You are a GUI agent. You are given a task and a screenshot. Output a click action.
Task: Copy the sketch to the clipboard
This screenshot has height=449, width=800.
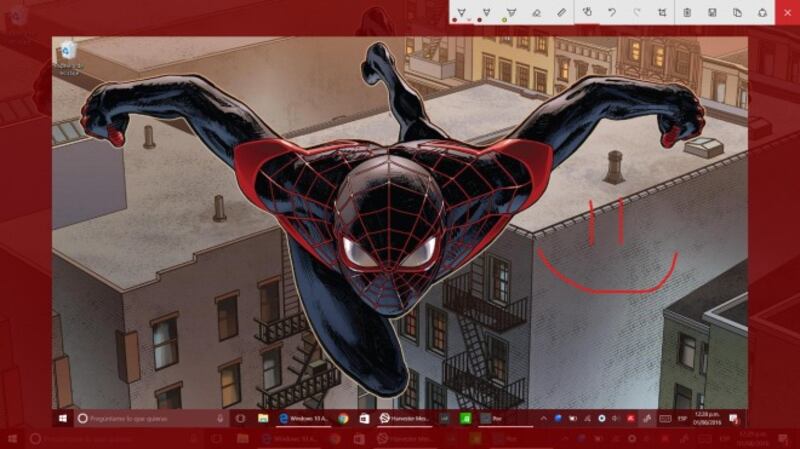click(737, 12)
